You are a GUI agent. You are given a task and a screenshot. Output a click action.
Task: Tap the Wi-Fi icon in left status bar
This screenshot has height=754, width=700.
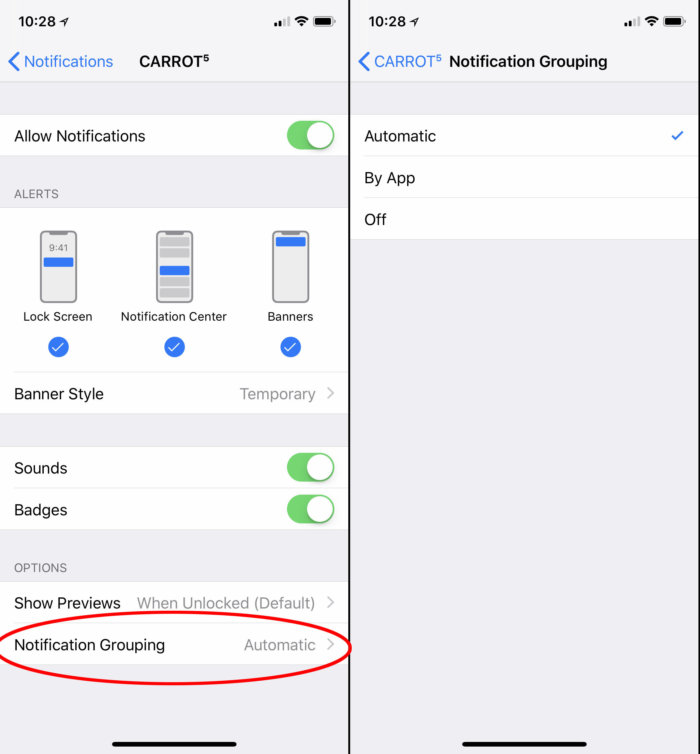coord(301,21)
